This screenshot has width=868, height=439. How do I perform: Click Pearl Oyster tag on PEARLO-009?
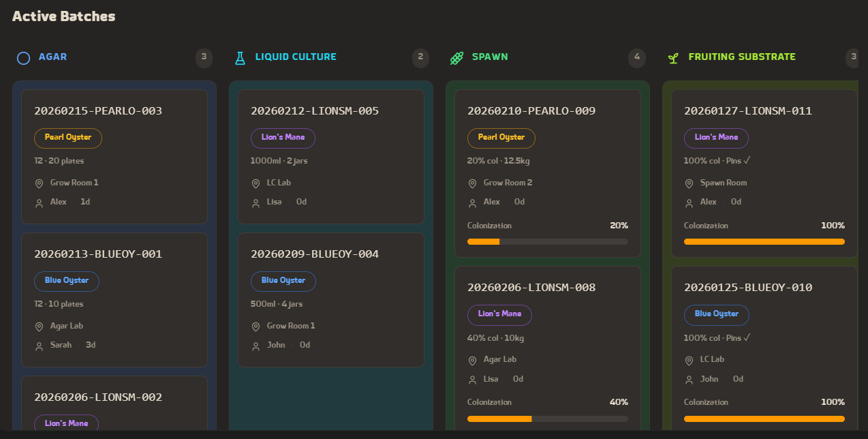point(501,138)
